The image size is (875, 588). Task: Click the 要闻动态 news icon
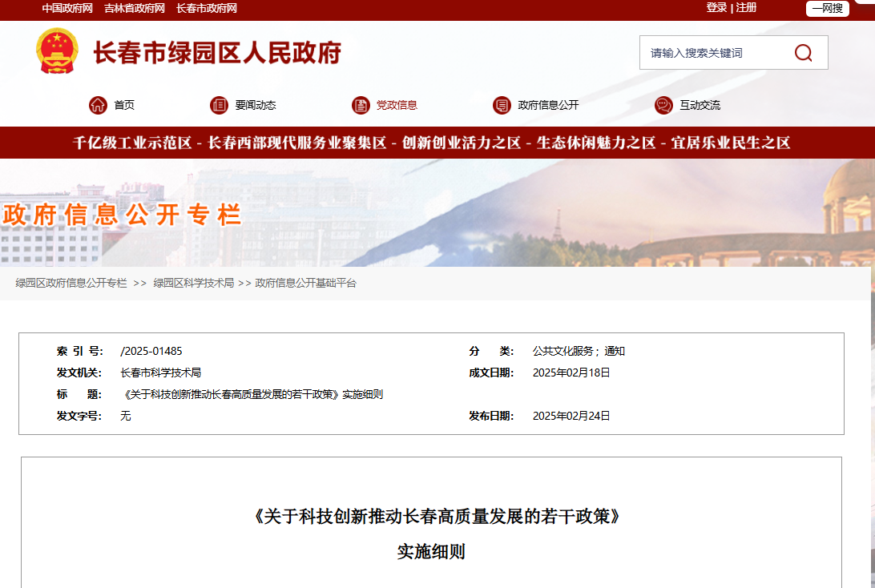[219, 104]
